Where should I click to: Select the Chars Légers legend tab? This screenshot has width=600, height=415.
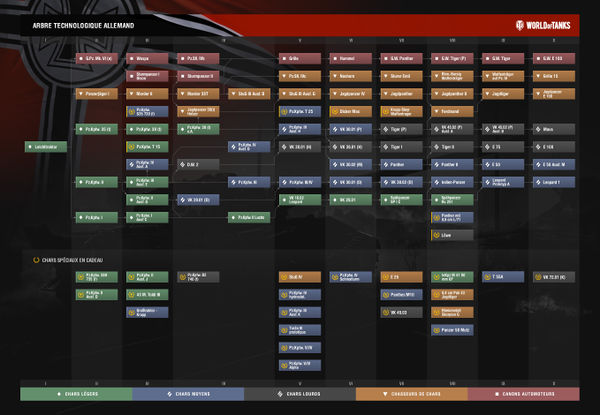tap(76, 394)
